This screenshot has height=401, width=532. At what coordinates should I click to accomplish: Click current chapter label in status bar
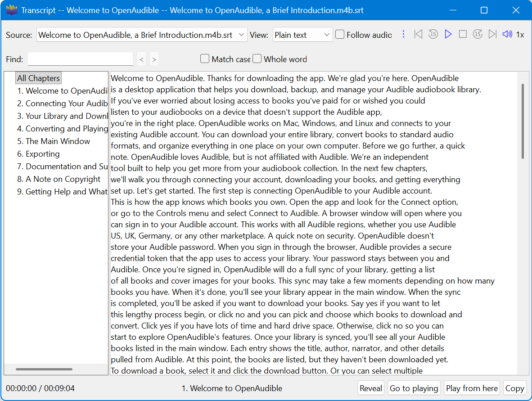click(x=232, y=388)
